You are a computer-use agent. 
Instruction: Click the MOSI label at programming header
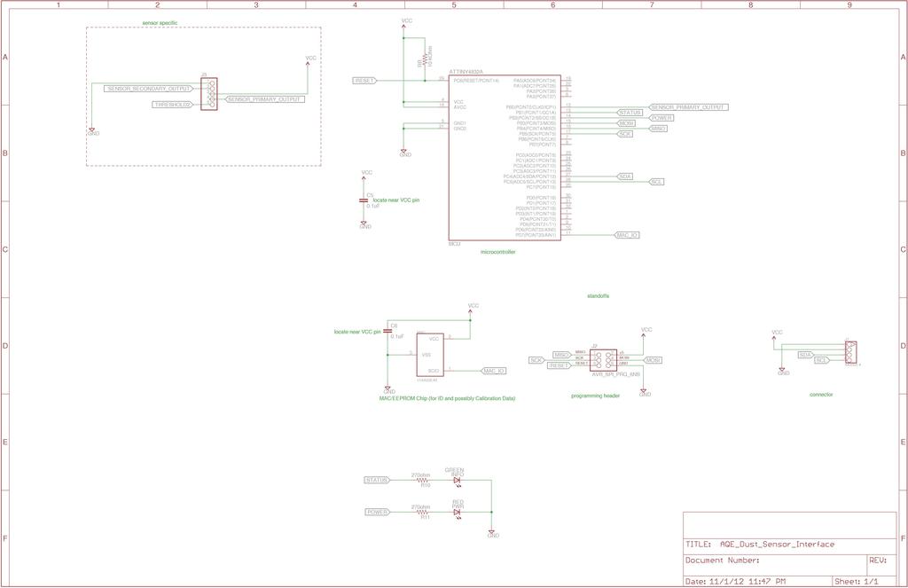click(654, 360)
